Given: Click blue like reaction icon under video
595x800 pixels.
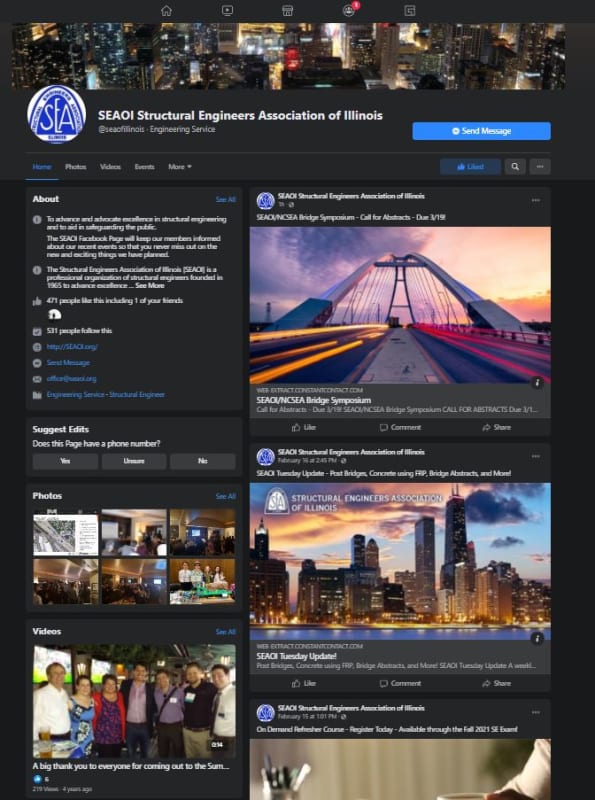Looking at the screenshot, I should click(37, 779).
